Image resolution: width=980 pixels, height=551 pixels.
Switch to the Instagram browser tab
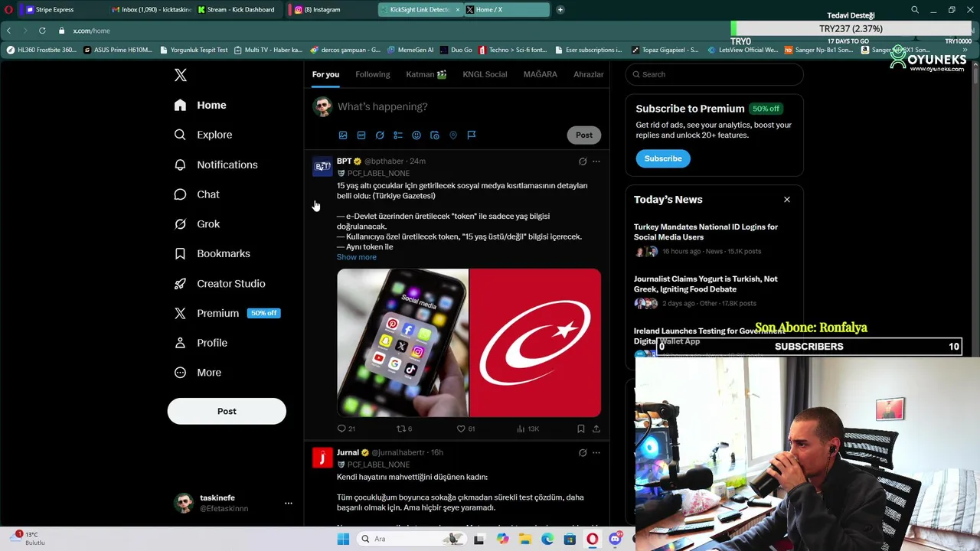point(329,9)
